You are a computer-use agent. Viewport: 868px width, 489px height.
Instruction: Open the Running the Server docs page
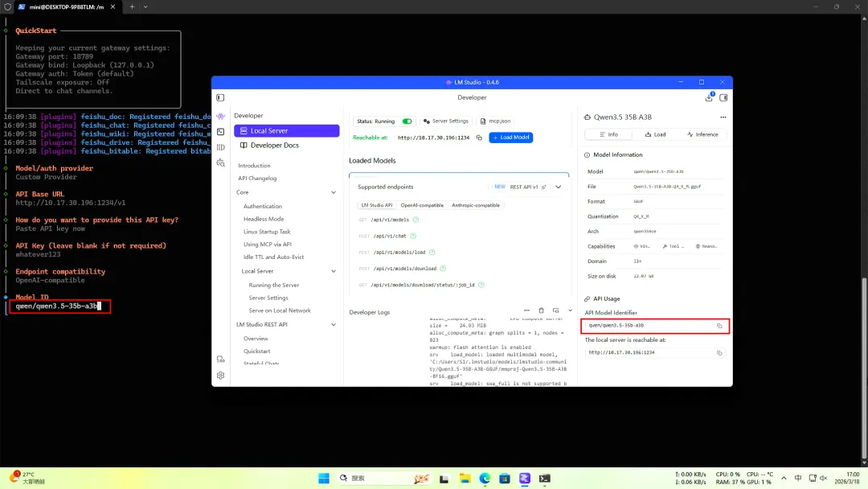click(x=274, y=286)
